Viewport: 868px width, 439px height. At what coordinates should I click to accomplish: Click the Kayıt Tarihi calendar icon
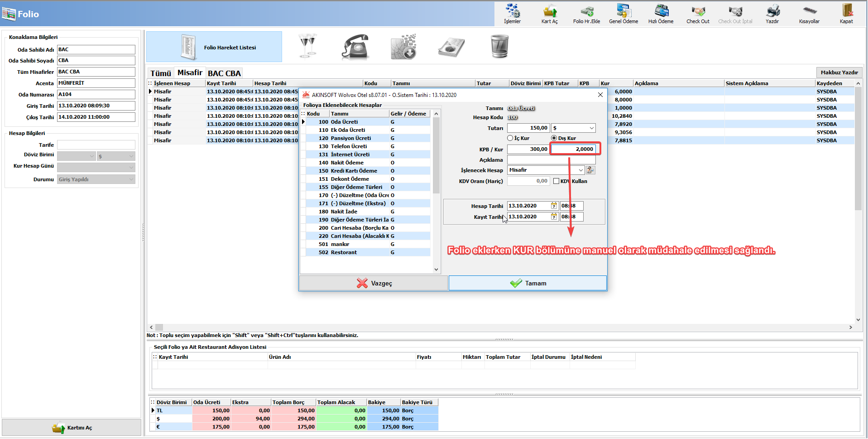click(x=554, y=217)
